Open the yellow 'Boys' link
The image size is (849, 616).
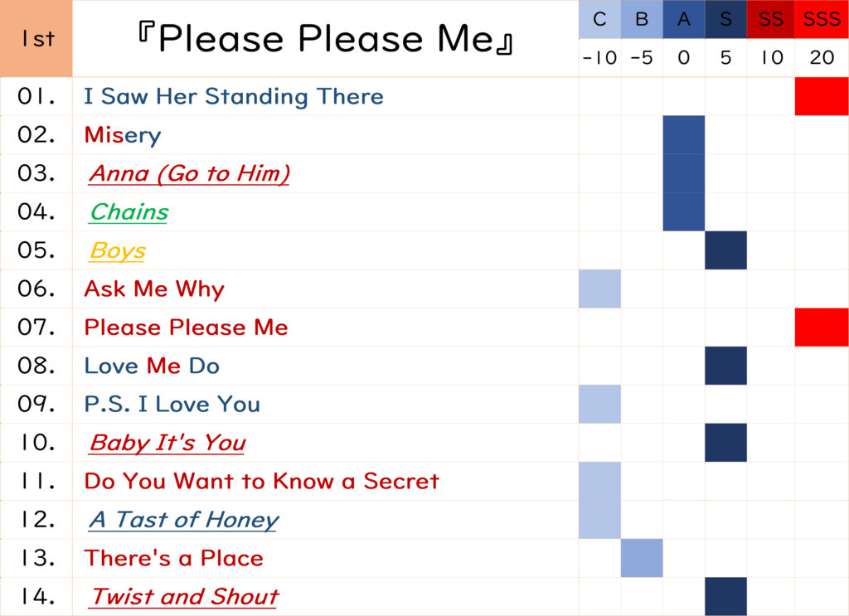coord(118,250)
